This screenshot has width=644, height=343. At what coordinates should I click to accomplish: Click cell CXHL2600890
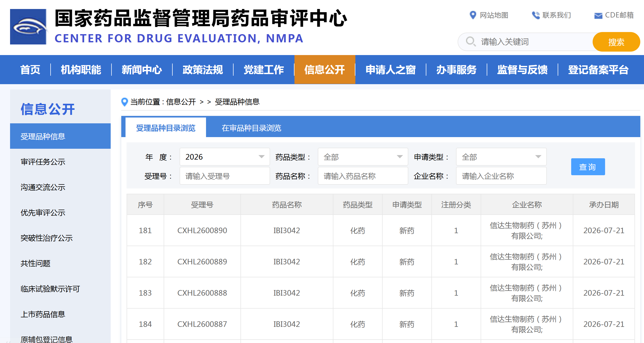(x=202, y=231)
